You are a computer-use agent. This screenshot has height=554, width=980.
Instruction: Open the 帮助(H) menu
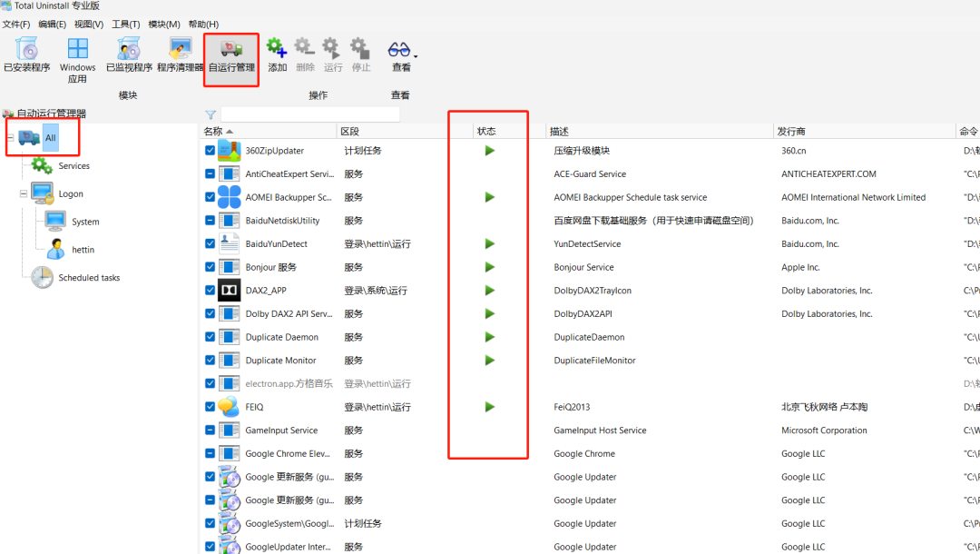point(203,25)
